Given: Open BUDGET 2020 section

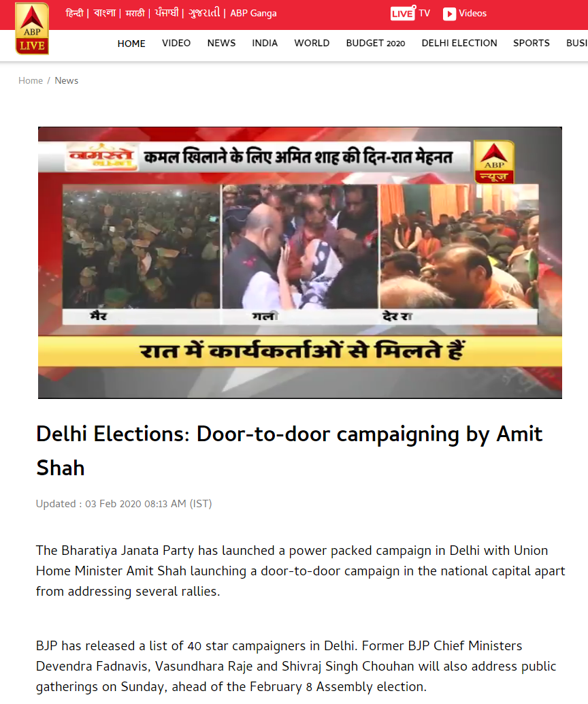Looking at the screenshot, I should coord(376,43).
